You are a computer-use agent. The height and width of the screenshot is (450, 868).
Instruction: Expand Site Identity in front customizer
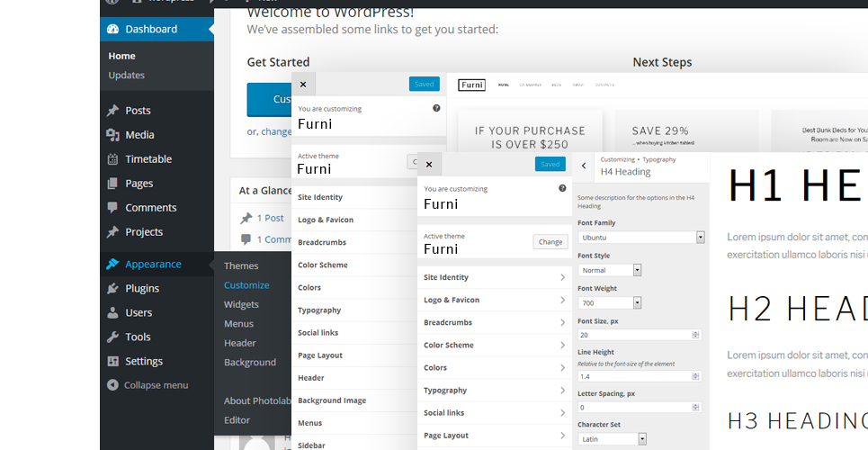point(495,277)
